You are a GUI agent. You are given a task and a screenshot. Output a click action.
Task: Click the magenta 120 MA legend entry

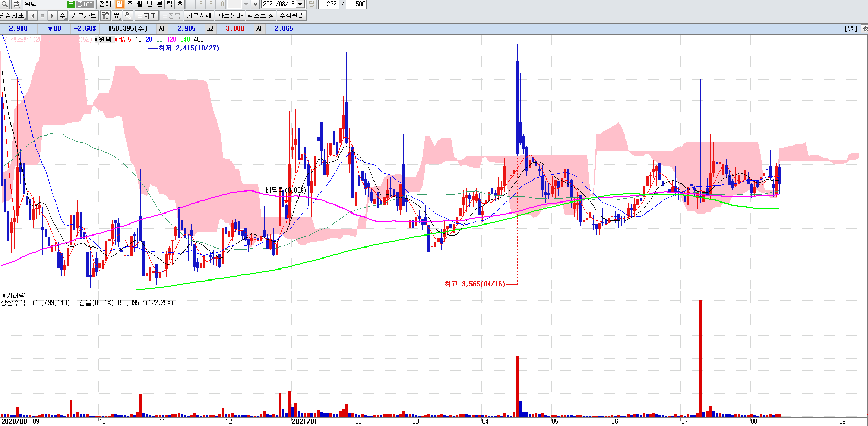(x=171, y=39)
